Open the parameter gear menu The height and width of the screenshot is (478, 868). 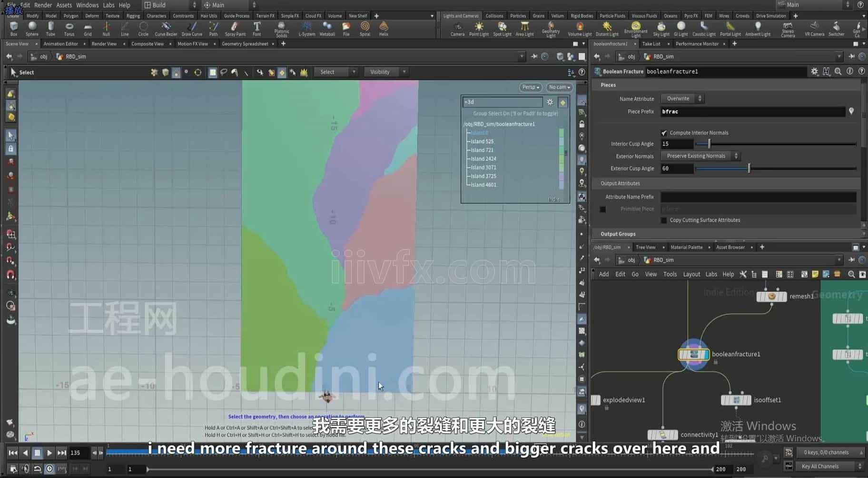[814, 71]
